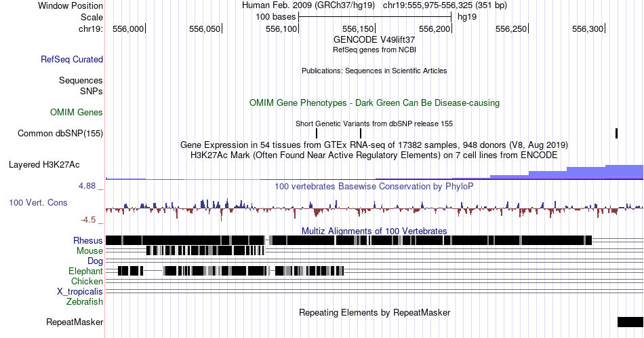Click the black RepeatMasker element block
The image size is (644, 338).
(630, 322)
